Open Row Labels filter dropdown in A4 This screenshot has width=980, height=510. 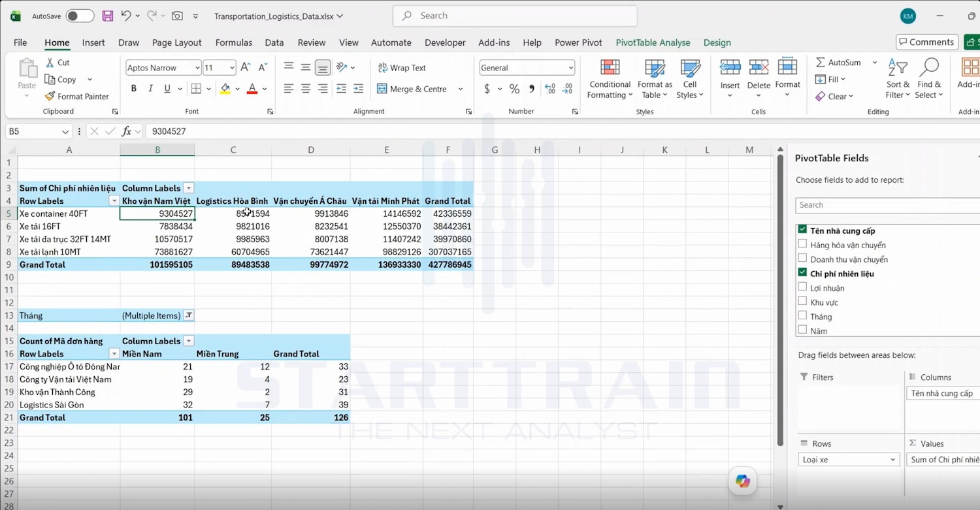coord(114,201)
